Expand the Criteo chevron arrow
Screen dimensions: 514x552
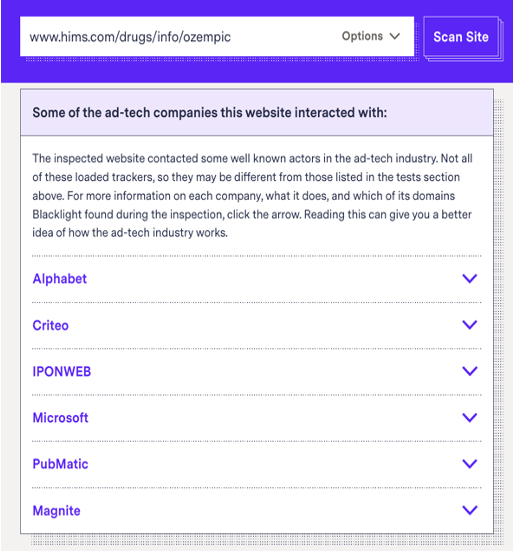tap(470, 325)
